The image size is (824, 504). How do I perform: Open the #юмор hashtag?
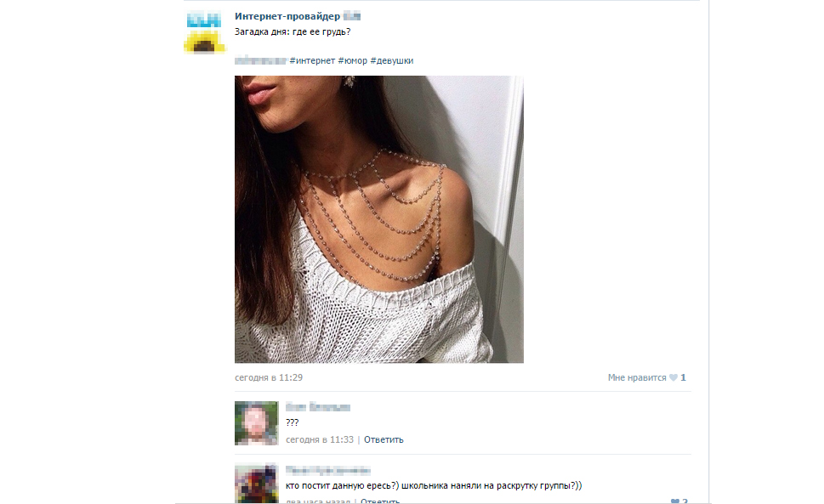353,60
